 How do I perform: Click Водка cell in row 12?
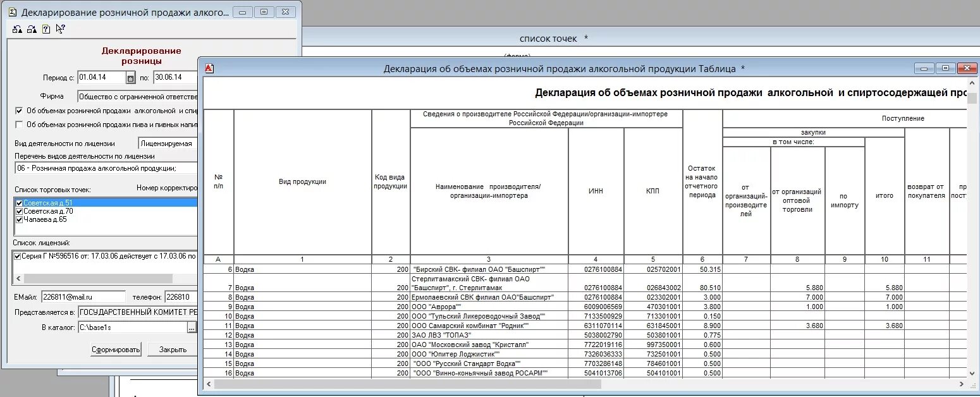pyautogui.click(x=303, y=335)
